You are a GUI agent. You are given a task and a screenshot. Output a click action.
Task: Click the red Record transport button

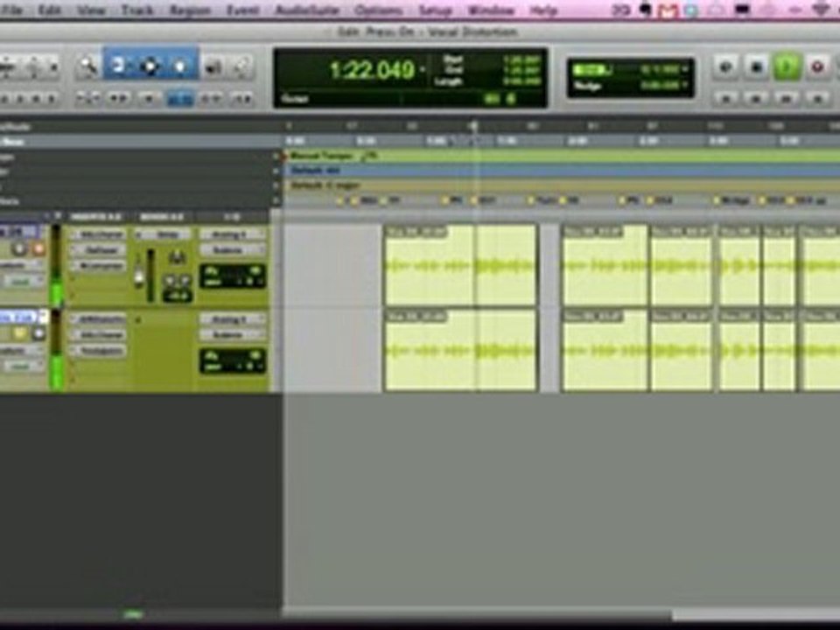(817, 67)
